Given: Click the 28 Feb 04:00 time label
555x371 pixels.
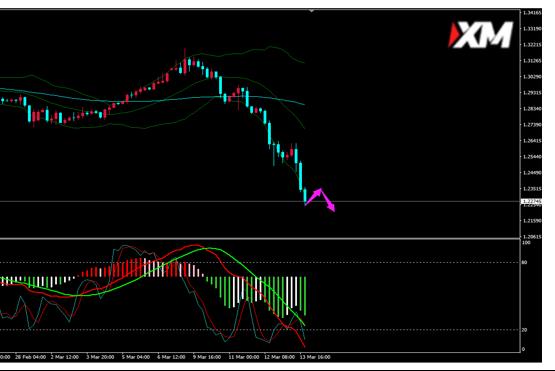Looking at the screenshot, I should 30,357.
